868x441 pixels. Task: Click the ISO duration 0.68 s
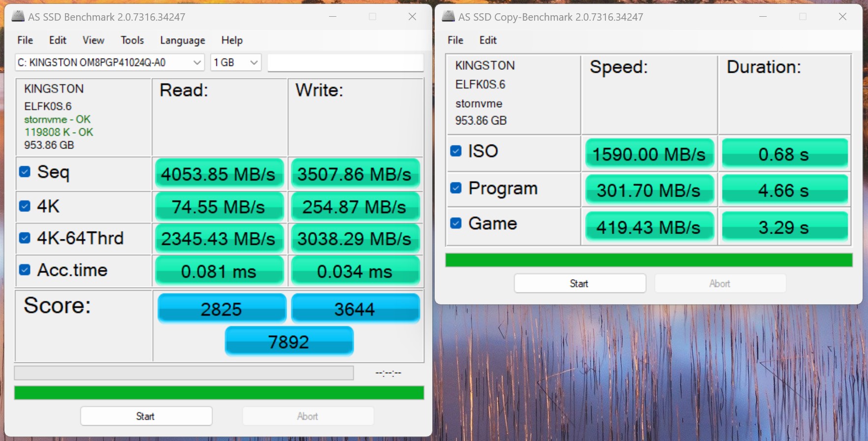(x=785, y=154)
